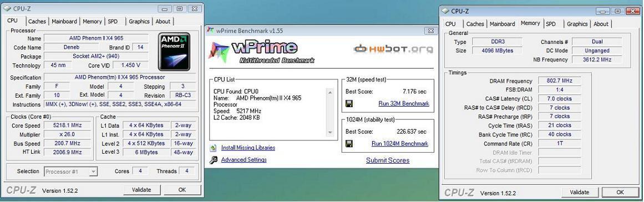Open Memory tab in left CPU-Z window

(92, 21)
